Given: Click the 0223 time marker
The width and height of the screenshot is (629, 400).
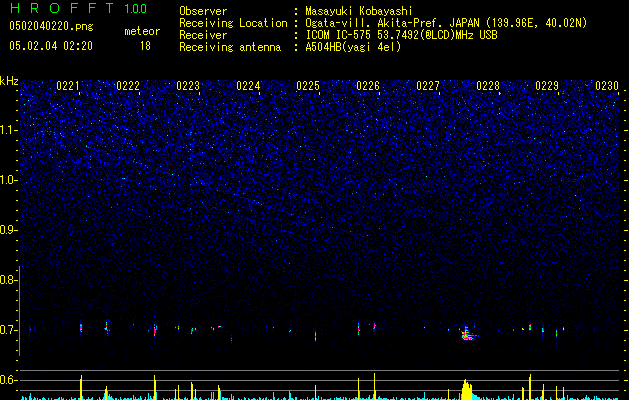Looking at the screenshot, I should click(x=188, y=86).
